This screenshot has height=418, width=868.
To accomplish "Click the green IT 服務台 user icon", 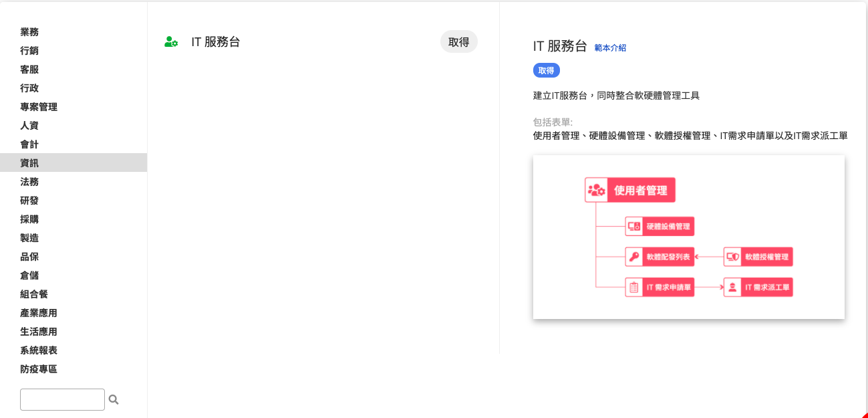I will 171,42.
